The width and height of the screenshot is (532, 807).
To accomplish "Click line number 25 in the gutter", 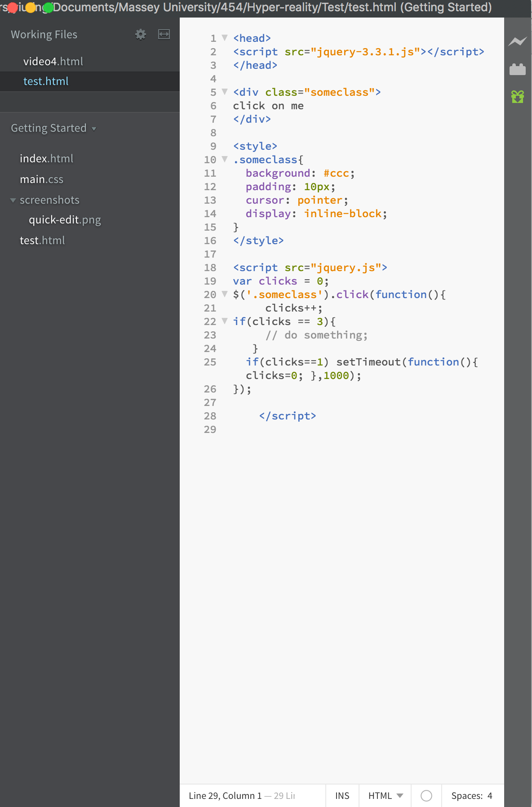I will pyautogui.click(x=210, y=362).
